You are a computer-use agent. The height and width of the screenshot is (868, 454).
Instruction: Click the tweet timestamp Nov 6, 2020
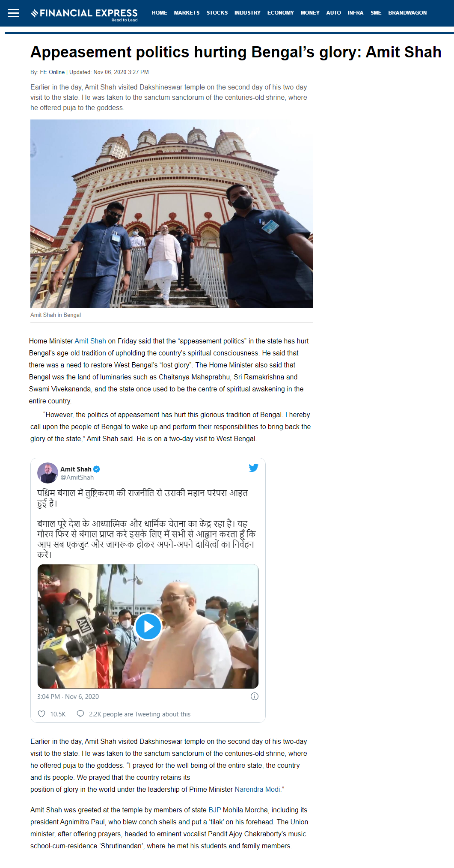pos(68,697)
